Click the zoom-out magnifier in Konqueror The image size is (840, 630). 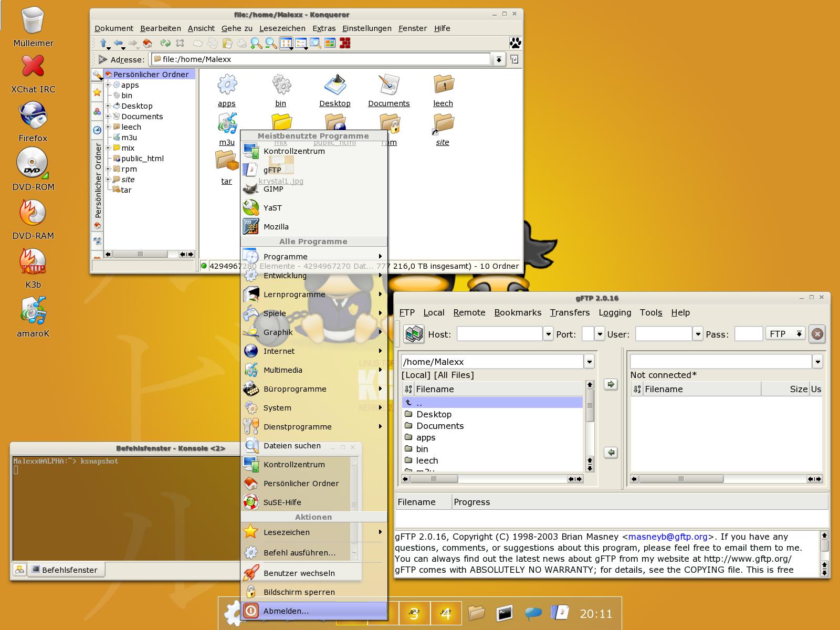[271, 44]
